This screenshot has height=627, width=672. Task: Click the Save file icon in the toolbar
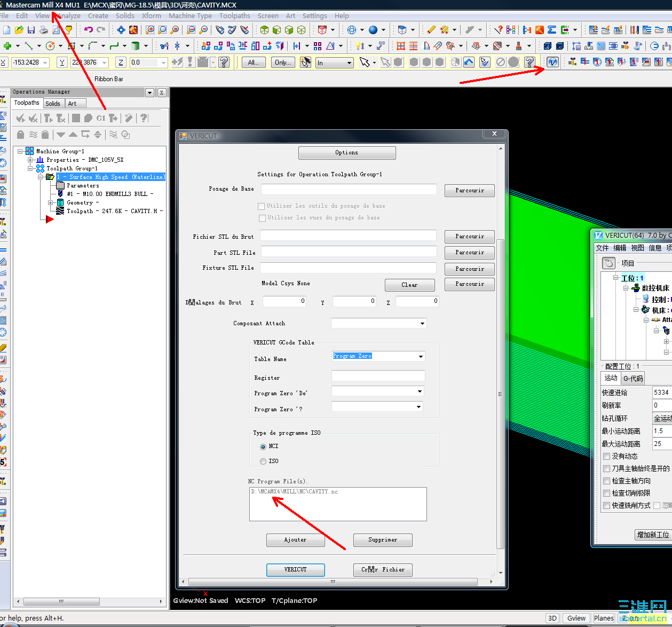tap(31, 30)
